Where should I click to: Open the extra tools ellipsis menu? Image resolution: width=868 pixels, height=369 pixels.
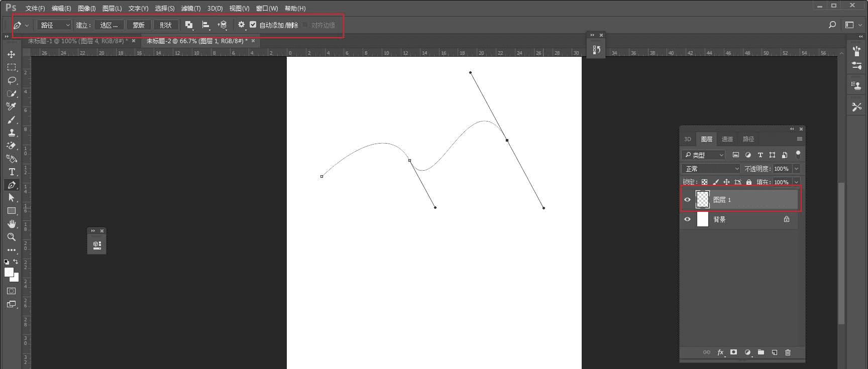[x=11, y=250]
